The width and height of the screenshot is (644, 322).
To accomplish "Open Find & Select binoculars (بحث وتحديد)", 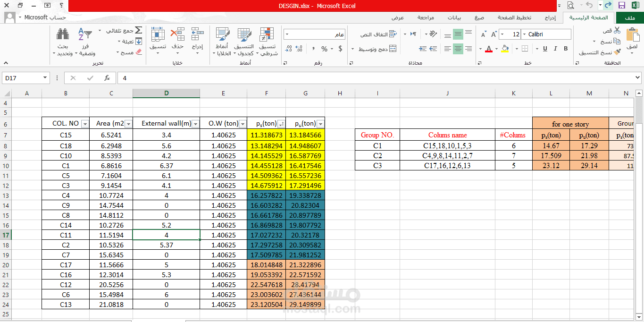I will (x=63, y=42).
